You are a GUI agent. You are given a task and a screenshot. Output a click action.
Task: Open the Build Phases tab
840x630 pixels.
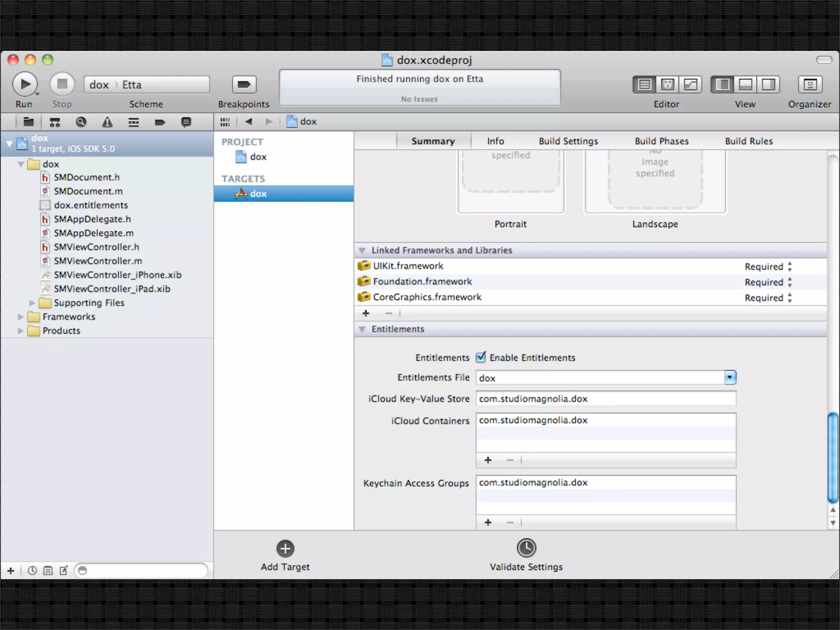click(662, 141)
